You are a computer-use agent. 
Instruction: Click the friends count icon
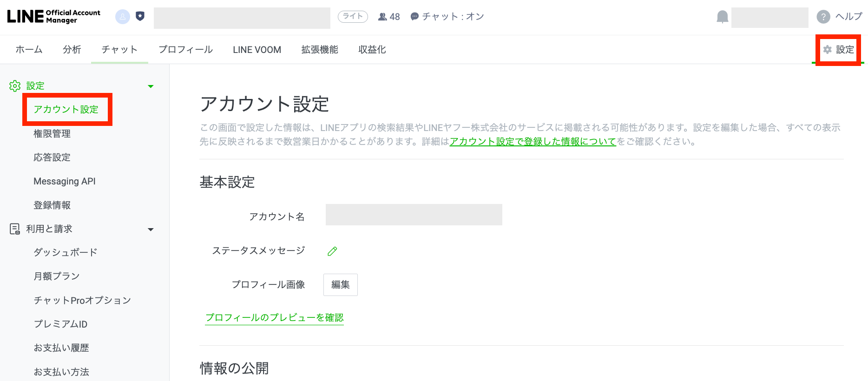[382, 17]
